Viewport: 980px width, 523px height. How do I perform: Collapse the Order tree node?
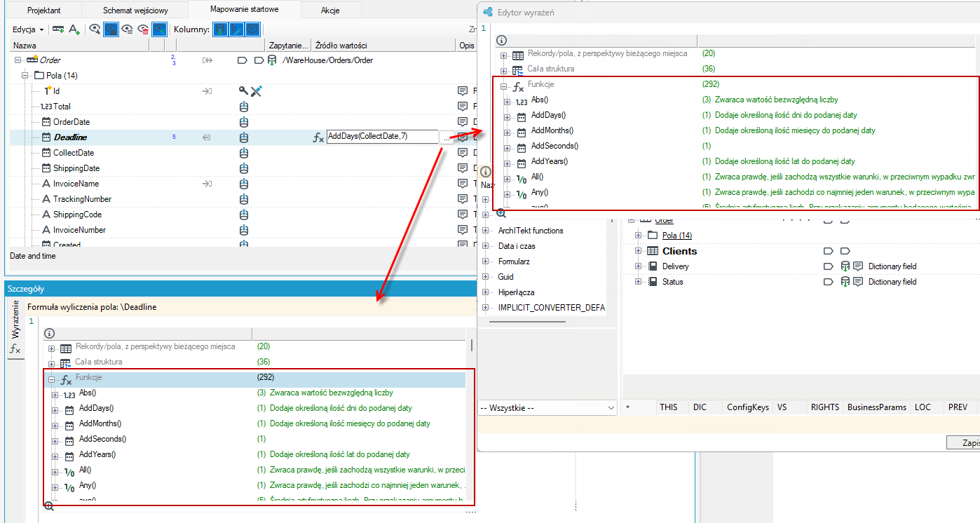pyautogui.click(x=19, y=60)
